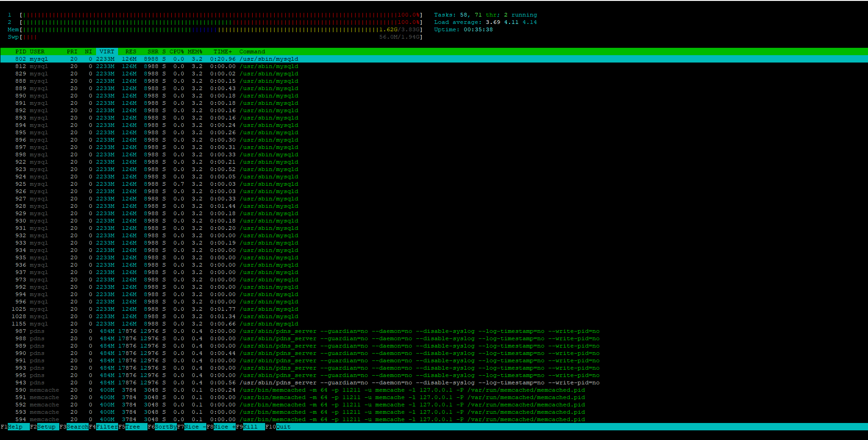Select memcached process row PID 590
This screenshot has height=440, width=868.
click(x=434, y=390)
